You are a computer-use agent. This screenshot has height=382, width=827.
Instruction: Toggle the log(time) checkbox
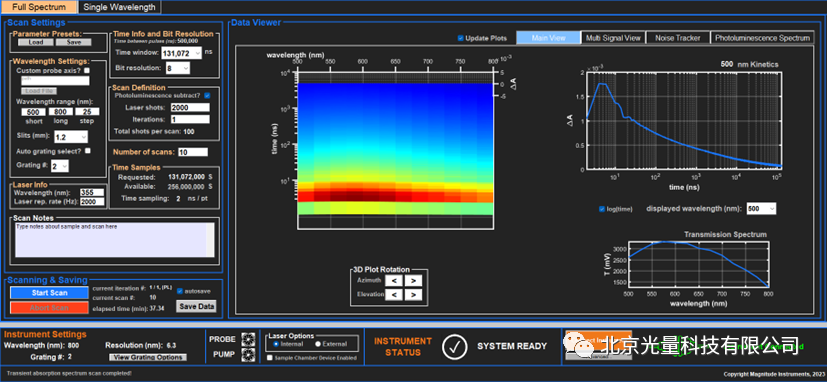coord(602,209)
